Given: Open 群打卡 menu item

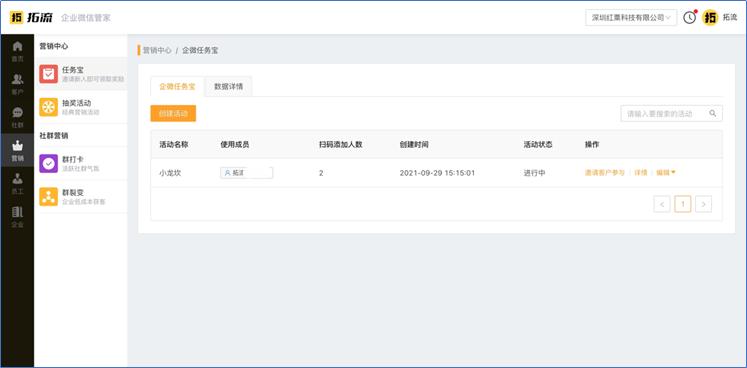Looking at the screenshot, I should pyautogui.click(x=81, y=164).
